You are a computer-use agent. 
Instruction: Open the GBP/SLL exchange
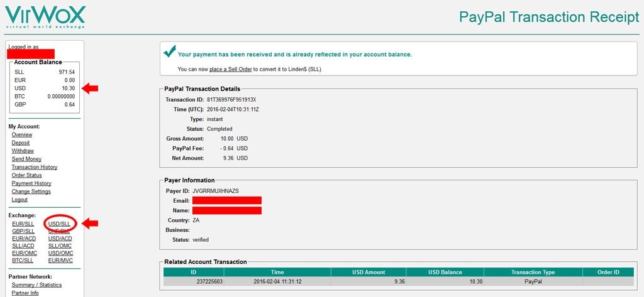23,231
